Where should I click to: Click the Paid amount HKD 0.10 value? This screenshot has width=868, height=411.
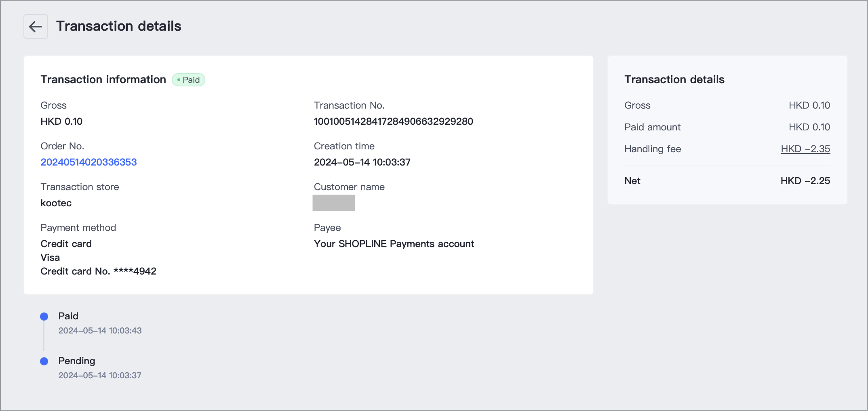(809, 127)
